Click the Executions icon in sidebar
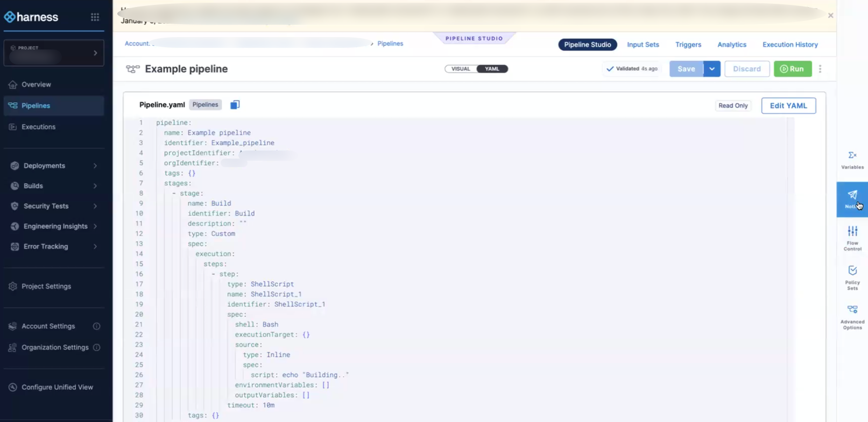868x422 pixels. (13, 127)
